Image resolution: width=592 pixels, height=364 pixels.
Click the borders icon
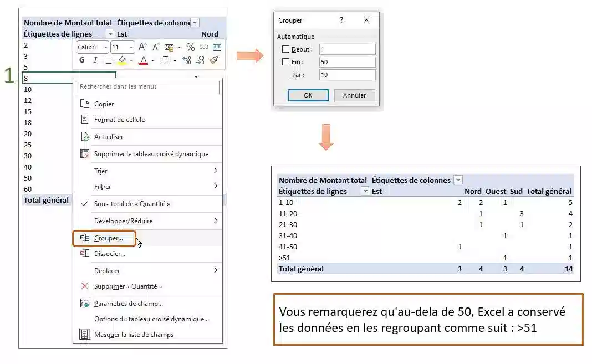(x=165, y=60)
